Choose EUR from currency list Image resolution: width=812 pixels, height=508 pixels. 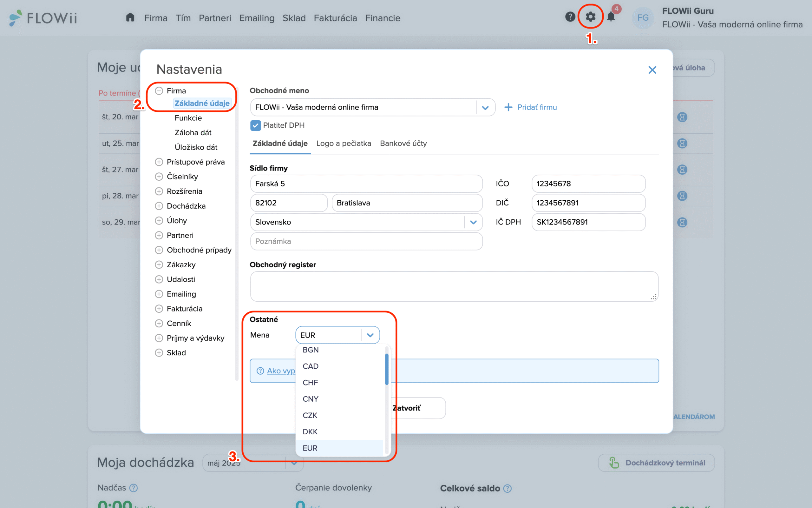[339, 448]
